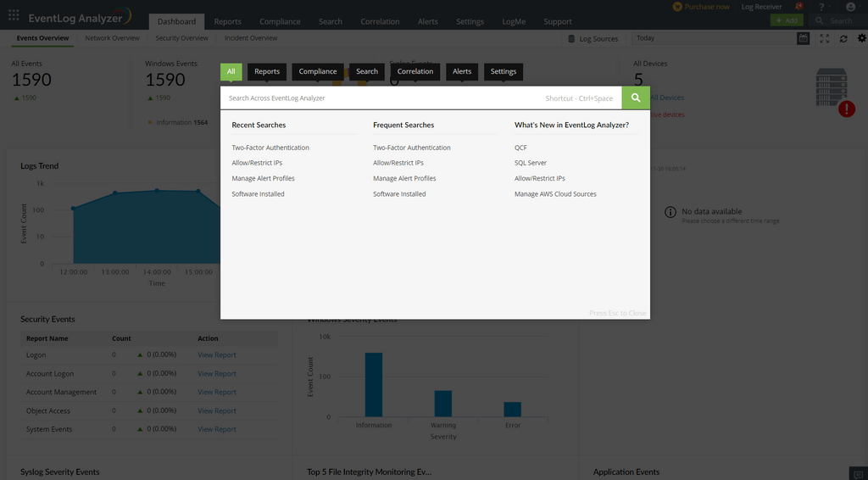Open the Alerts main menu tab
Screen dimensions: 868x480
(x=428, y=21)
